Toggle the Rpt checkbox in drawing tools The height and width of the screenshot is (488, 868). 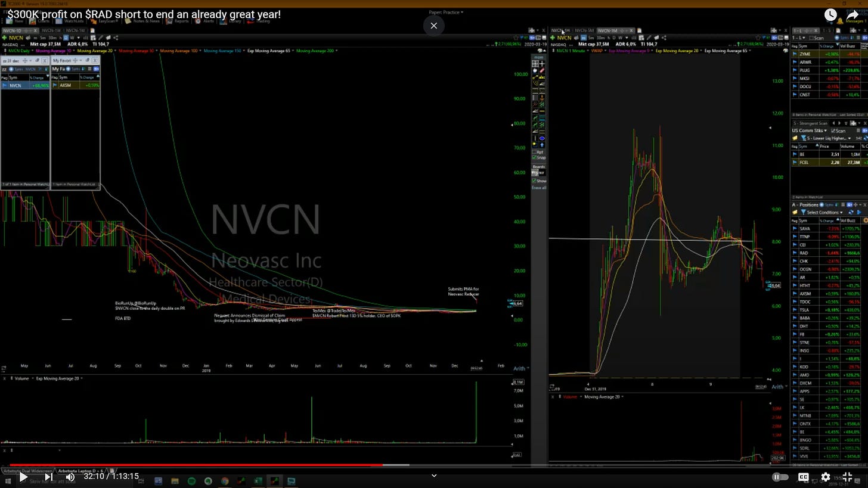[x=535, y=152]
